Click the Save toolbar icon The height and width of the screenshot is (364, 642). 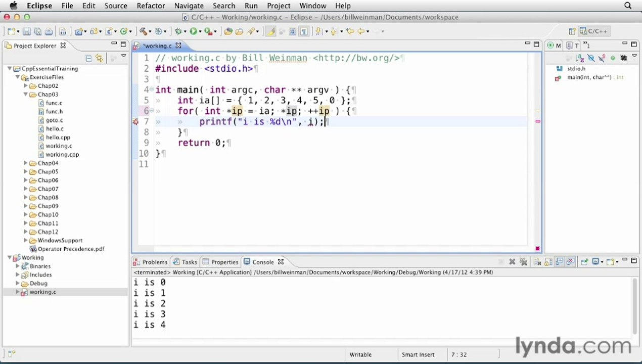tap(27, 31)
